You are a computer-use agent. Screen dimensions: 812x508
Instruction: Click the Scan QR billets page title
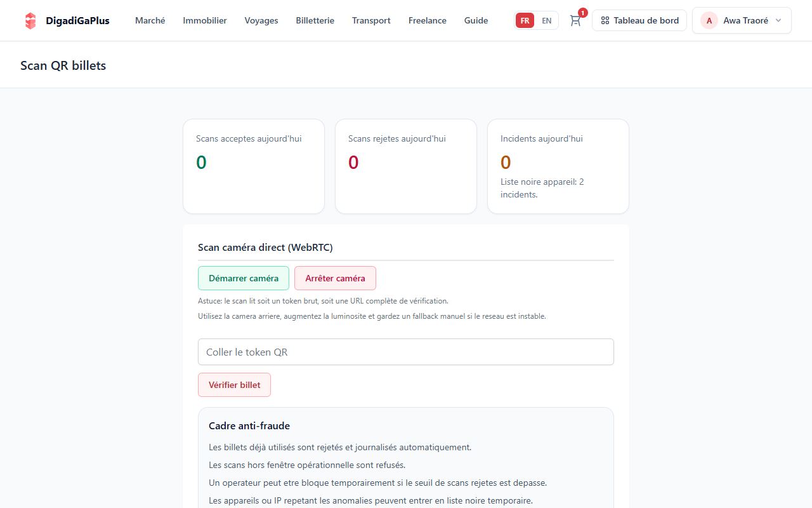coord(63,65)
